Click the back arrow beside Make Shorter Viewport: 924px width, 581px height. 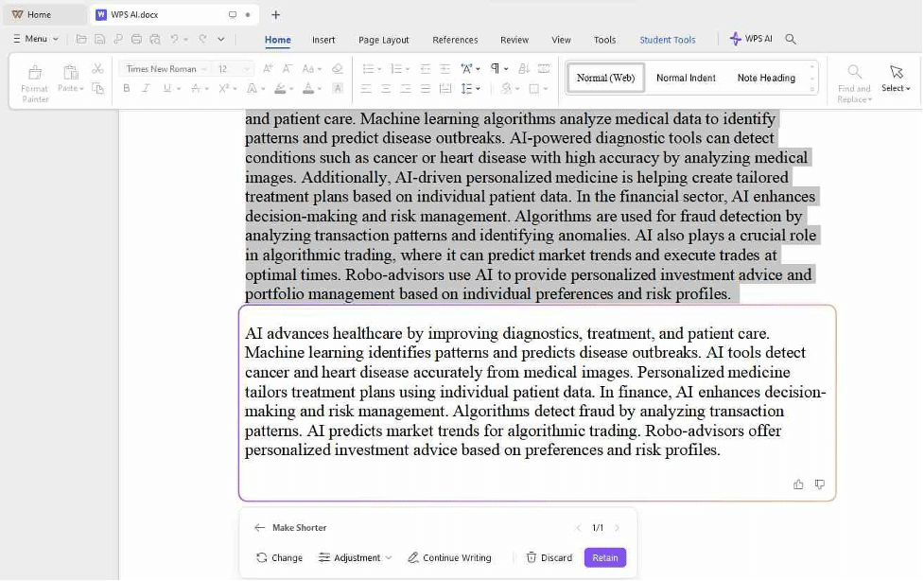pyautogui.click(x=260, y=528)
